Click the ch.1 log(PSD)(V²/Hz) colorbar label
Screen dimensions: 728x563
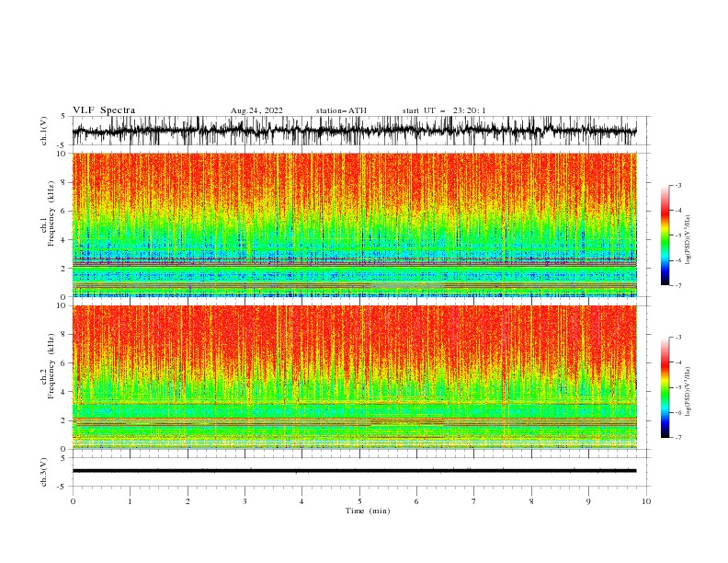click(x=688, y=240)
